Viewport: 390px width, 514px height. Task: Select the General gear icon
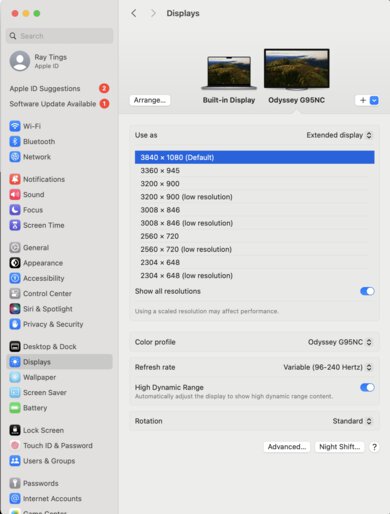(15, 247)
